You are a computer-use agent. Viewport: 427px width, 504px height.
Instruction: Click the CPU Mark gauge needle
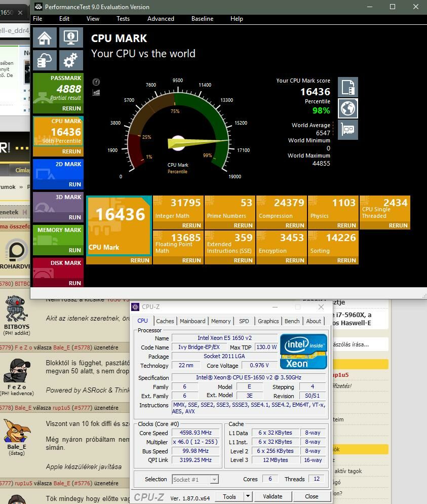click(198, 143)
